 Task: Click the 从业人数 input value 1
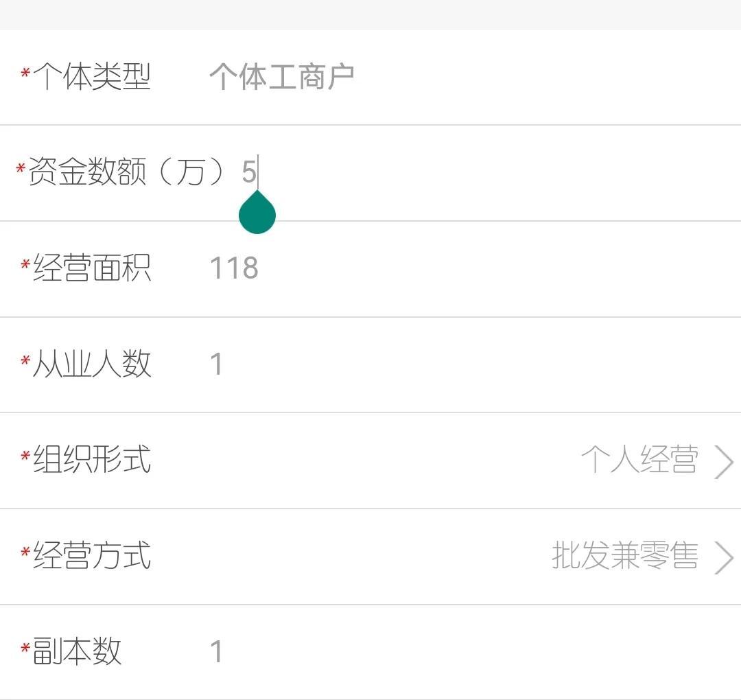[x=217, y=364]
